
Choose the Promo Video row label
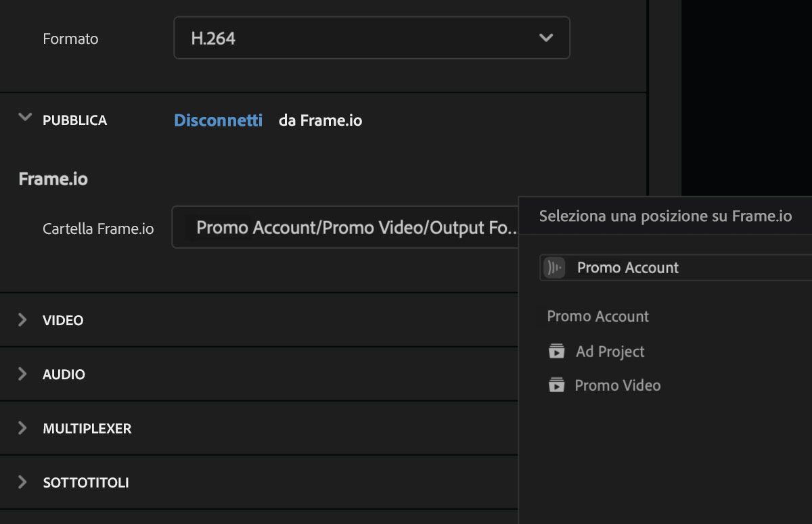[x=617, y=385]
